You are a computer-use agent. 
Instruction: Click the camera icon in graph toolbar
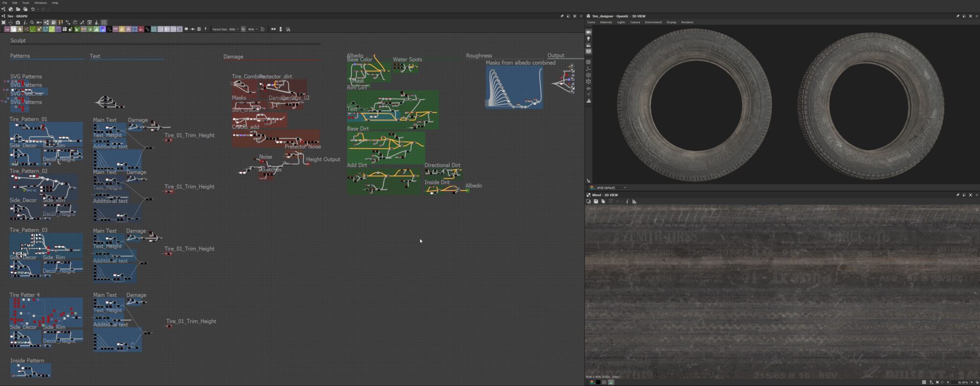point(18,23)
